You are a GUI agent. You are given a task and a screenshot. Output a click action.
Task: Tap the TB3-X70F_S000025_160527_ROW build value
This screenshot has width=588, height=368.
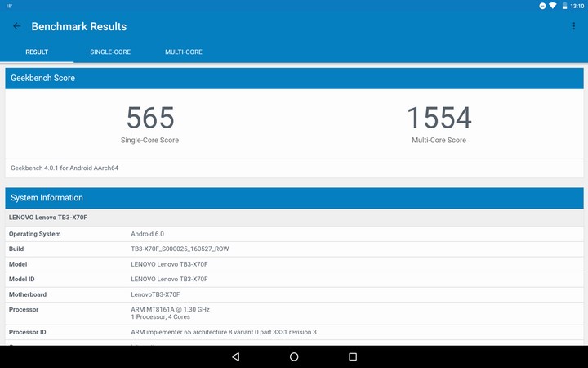(180, 249)
